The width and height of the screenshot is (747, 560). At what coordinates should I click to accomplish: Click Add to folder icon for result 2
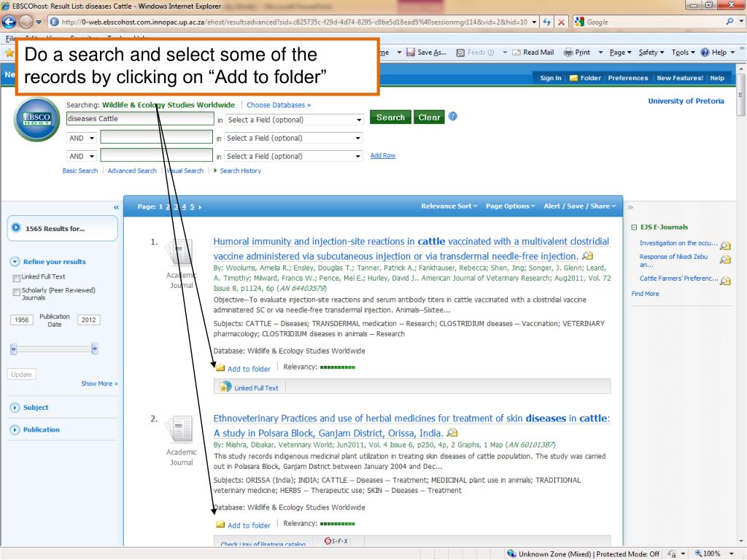tap(220, 524)
